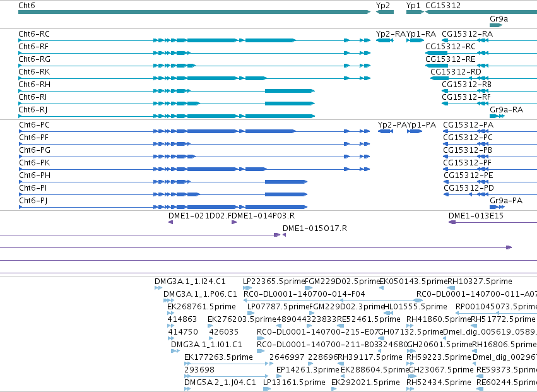Open the RE60244.5prime EST label
The image size is (537, 392).
(507, 383)
